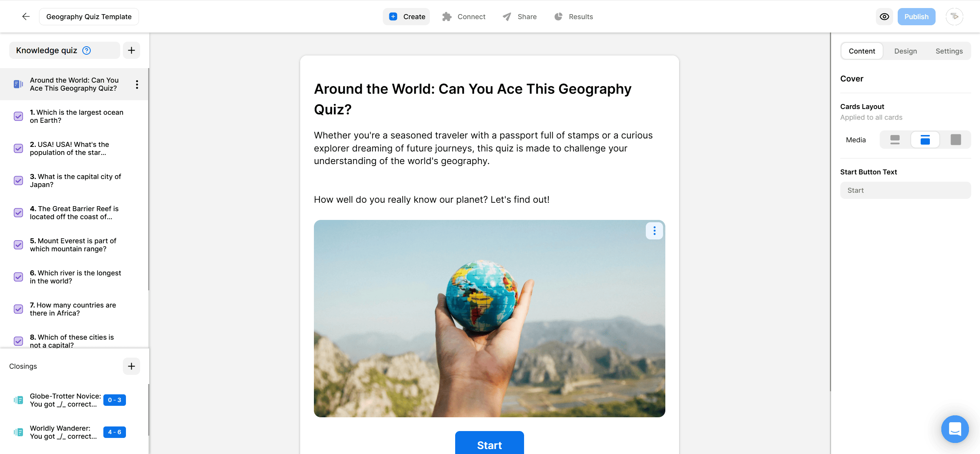The height and width of the screenshot is (454, 980).
Task: Click the intercom chat bubble icon
Action: point(955,429)
